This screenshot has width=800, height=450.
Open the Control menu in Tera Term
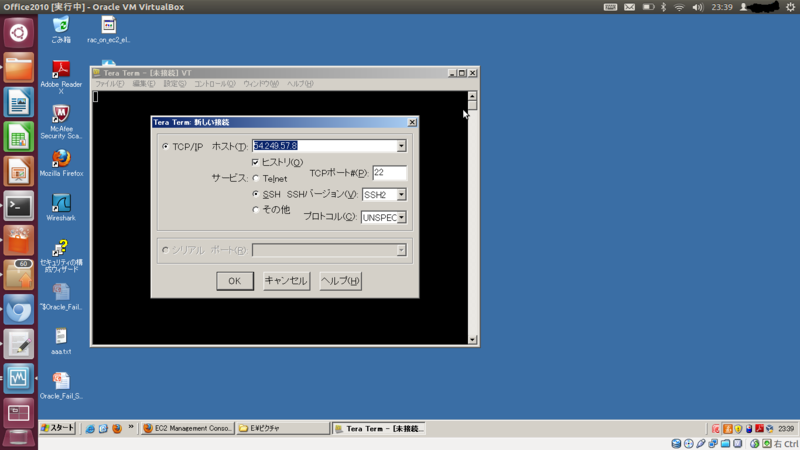(214, 84)
